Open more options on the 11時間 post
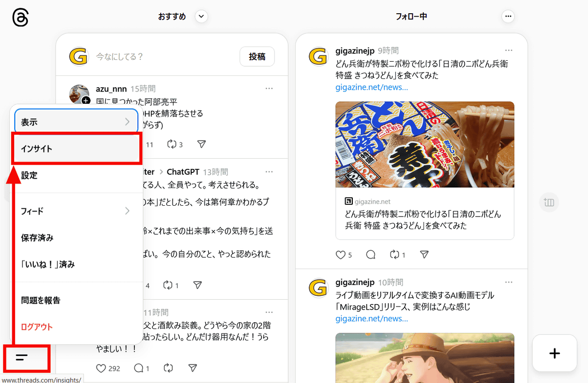Viewport: 588px width, 383px height. click(x=269, y=312)
